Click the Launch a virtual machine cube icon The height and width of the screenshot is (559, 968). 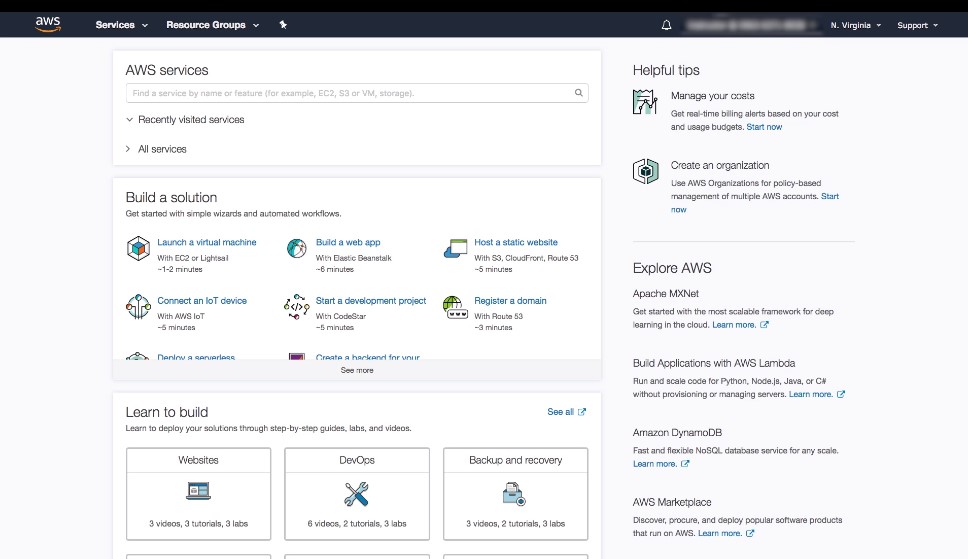(x=138, y=248)
